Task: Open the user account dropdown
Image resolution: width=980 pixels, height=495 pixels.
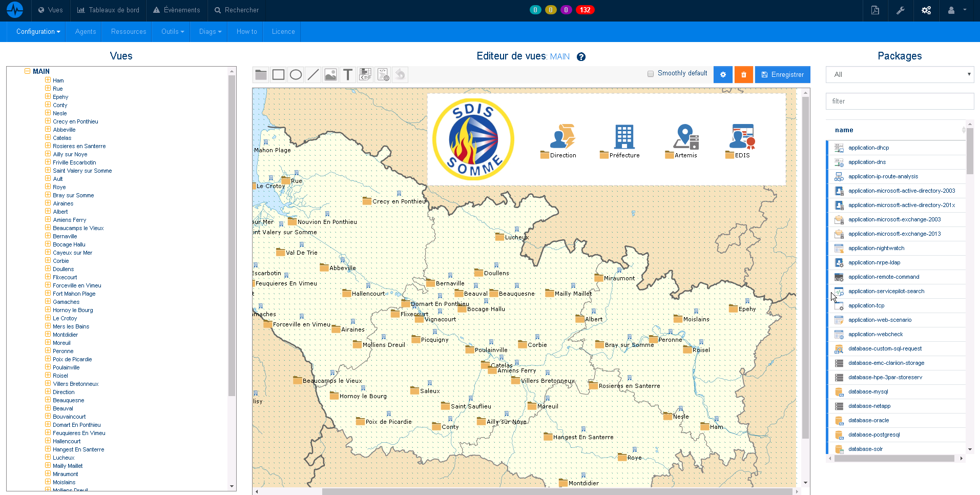Action: click(954, 10)
